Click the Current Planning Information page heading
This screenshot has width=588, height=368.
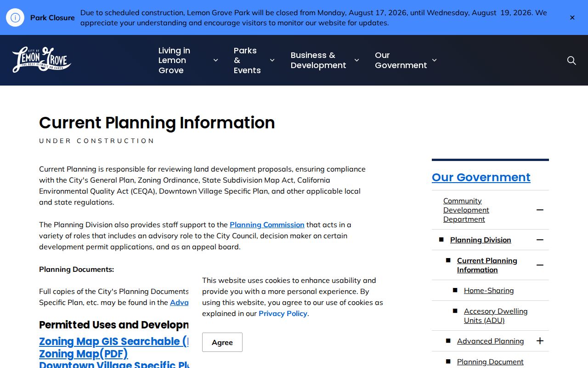pyautogui.click(x=157, y=123)
